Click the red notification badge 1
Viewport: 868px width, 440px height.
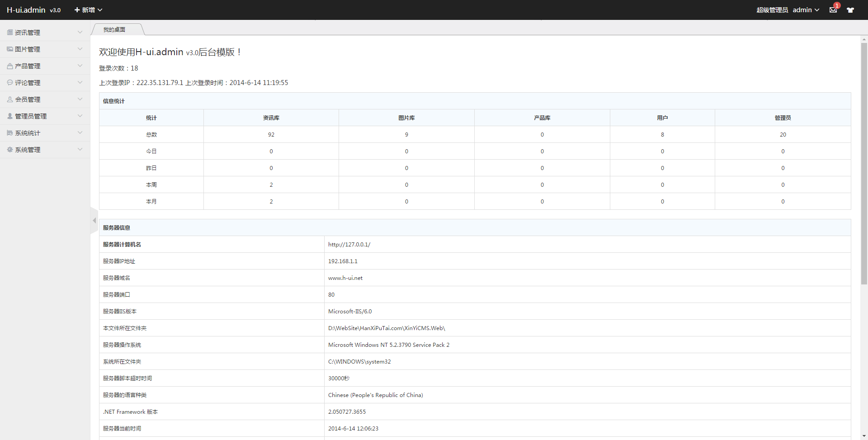click(837, 5)
